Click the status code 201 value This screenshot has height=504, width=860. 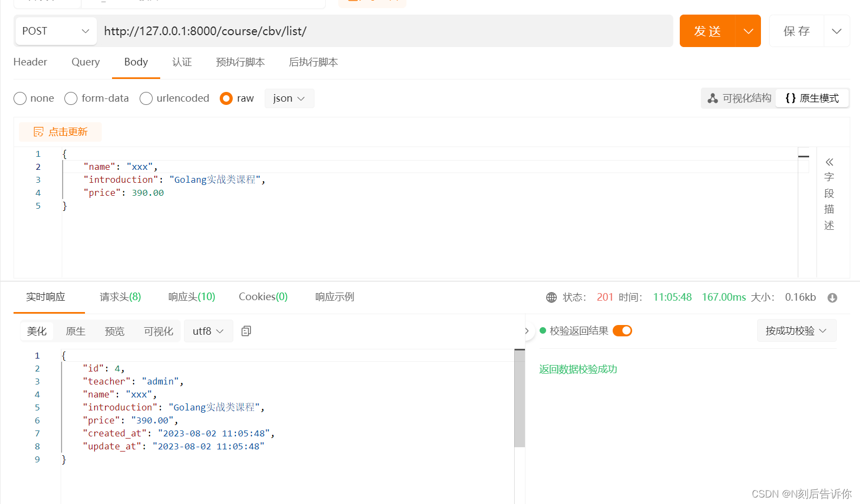[x=605, y=297]
